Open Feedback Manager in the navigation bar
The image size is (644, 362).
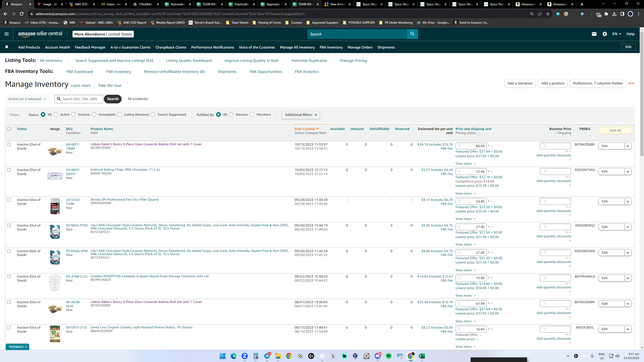point(90,47)
